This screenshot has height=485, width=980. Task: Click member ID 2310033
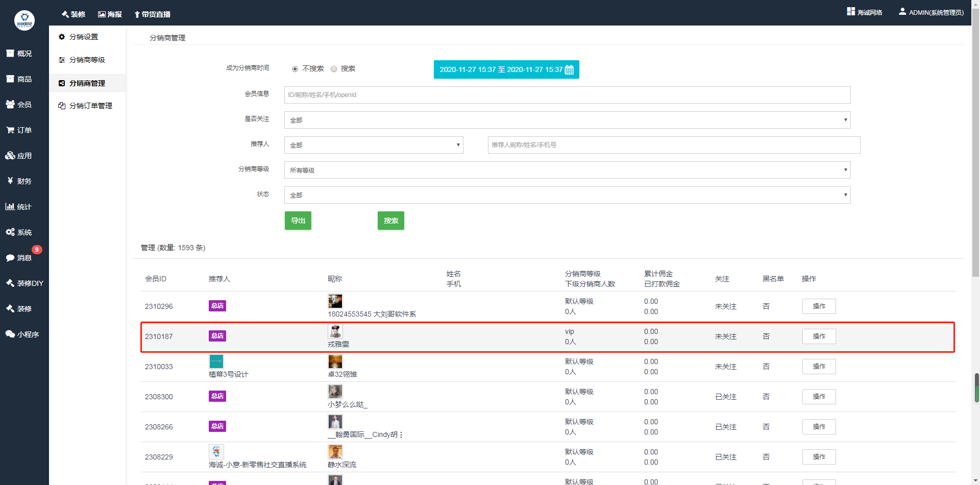click(x=159, y=367)
